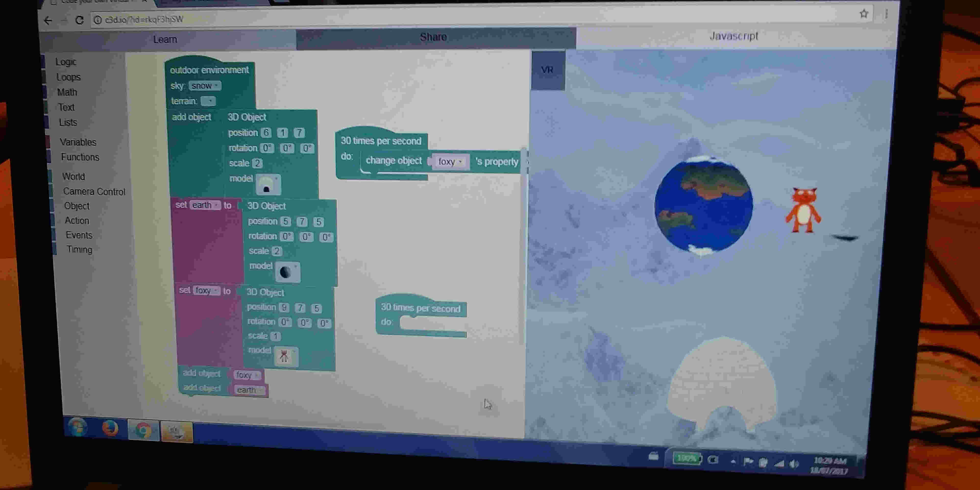
Task: Open the terrain dropdown
Action: pos(208,101)
